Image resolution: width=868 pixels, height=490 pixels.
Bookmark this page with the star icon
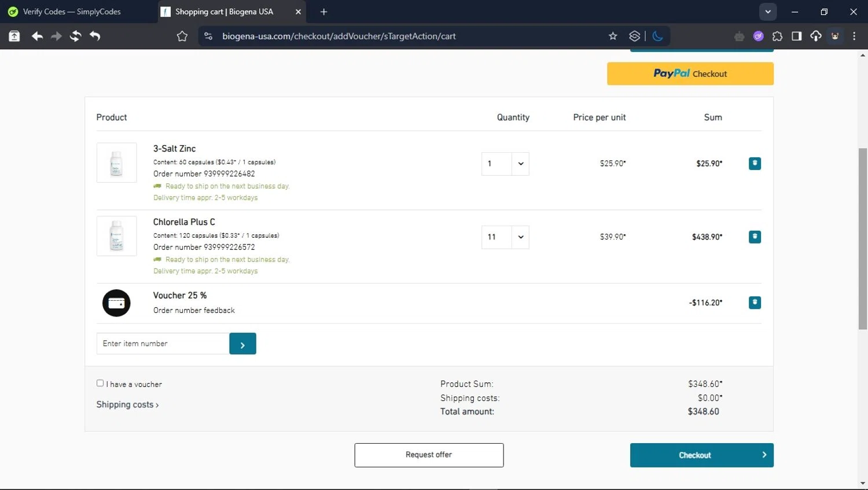(613, 36)
